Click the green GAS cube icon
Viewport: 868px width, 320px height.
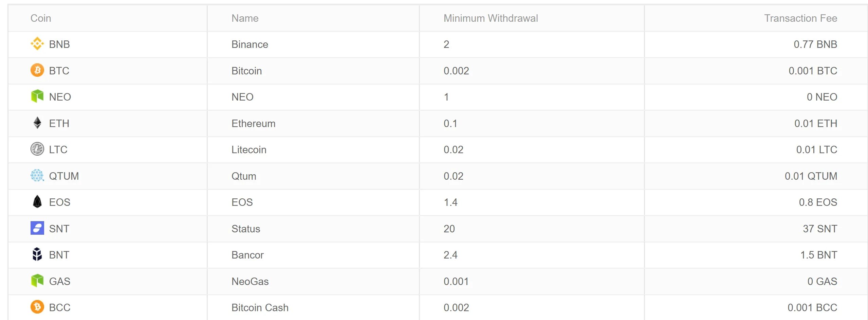tap(37, 281)
